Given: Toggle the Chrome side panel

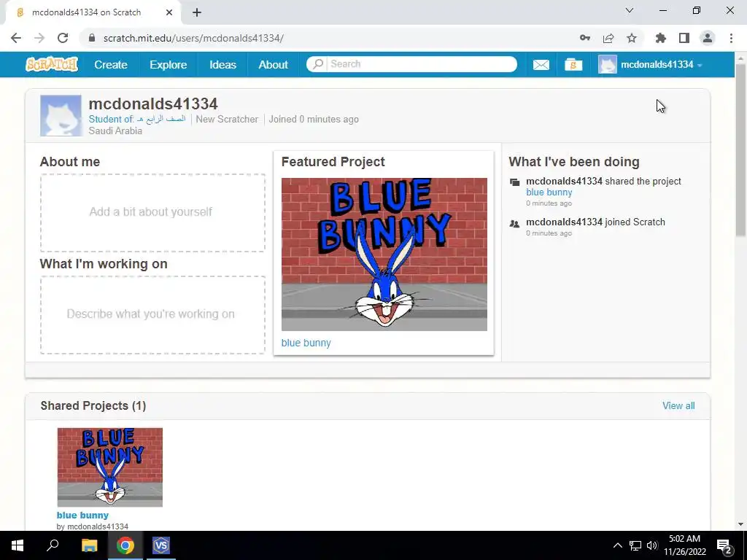Looking at the screenshot, I should (684, 38).
